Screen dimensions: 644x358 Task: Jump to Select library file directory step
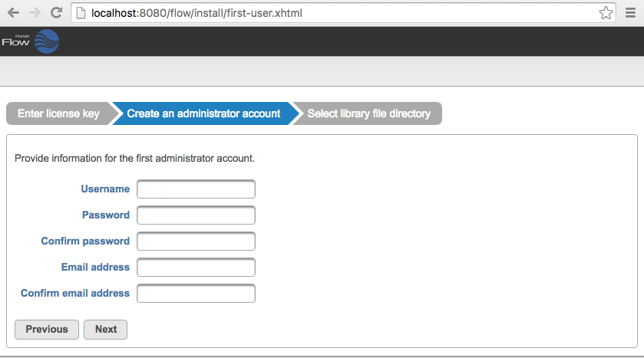pyautogui.click(x=368, y=113)
